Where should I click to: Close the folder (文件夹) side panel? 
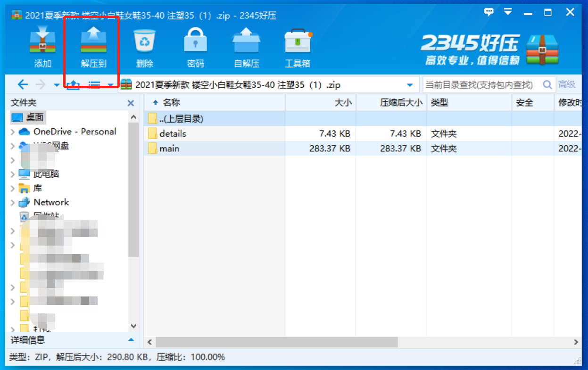click(131, 103)
